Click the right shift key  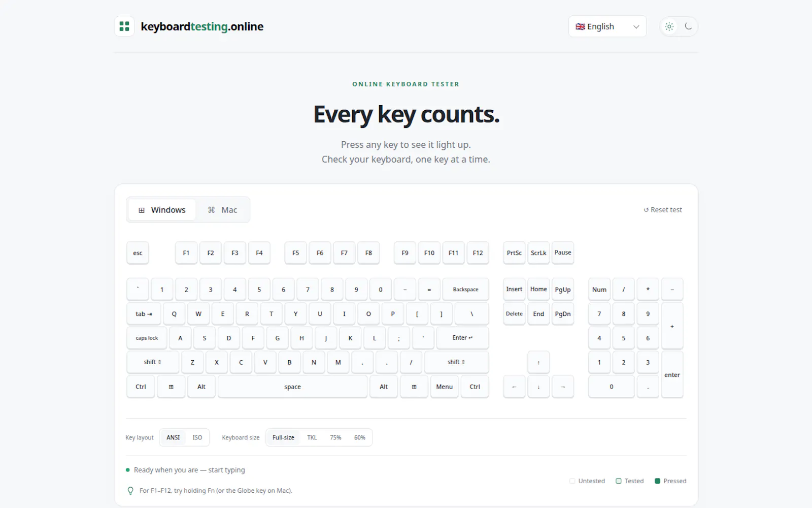[457, 362]
